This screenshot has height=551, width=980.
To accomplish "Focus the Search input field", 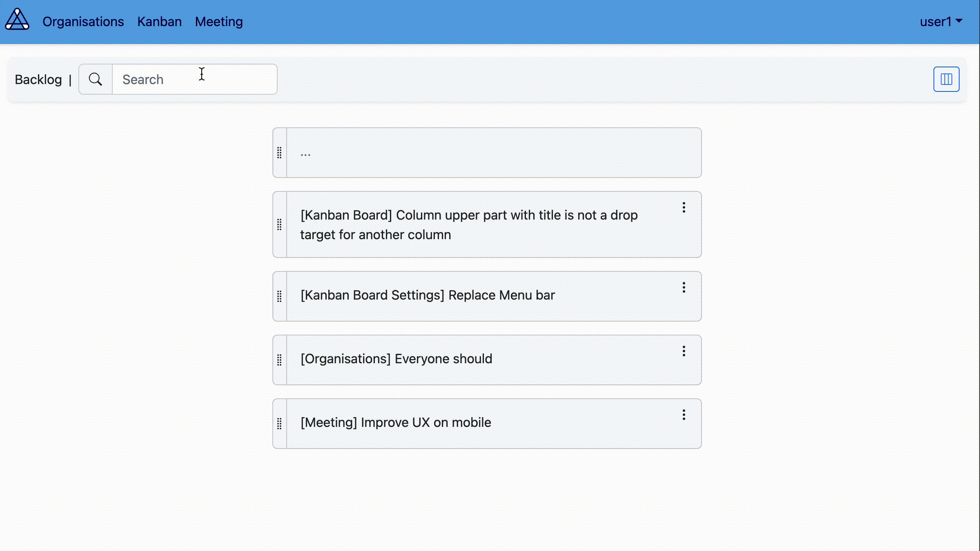I will (x=194, y=79).
